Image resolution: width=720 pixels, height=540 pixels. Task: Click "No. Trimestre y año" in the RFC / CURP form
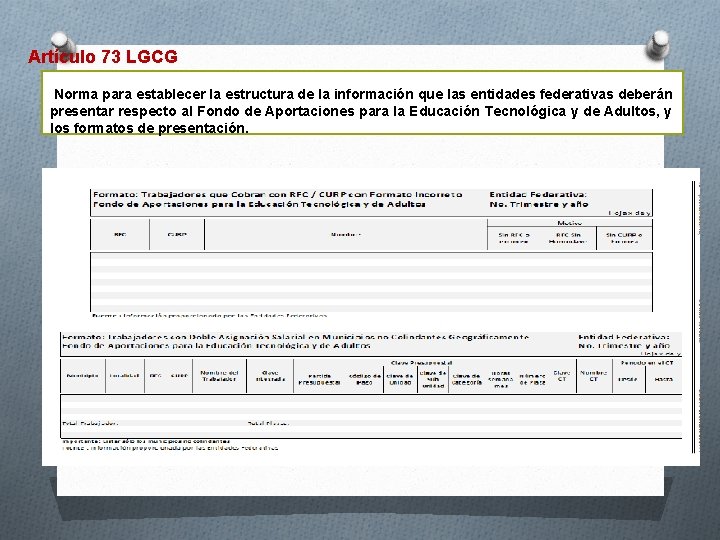click(x=539, y=204)
